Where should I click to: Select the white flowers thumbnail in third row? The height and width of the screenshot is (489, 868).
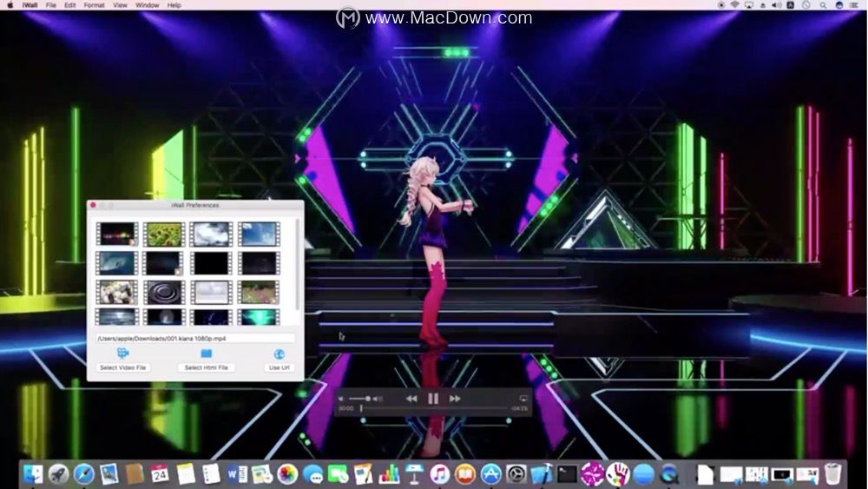pyautogui.click(x=116, y=293)
